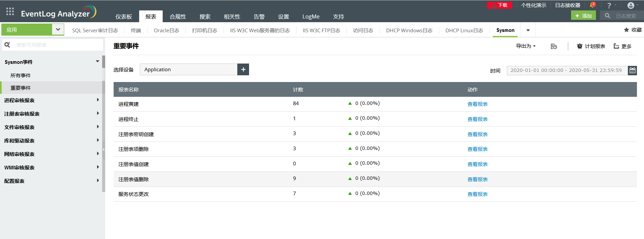The height and width of the screenshot is (239, 644).
Task: Collapse the Sysmon事件 section
Action: click(x=97, y=62)
